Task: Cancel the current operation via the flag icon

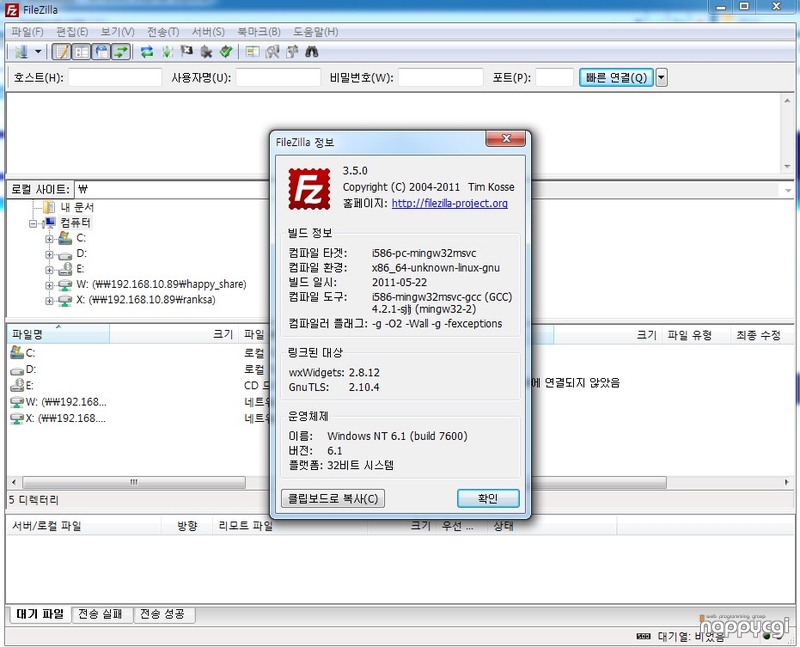Action: pos(187,52)
